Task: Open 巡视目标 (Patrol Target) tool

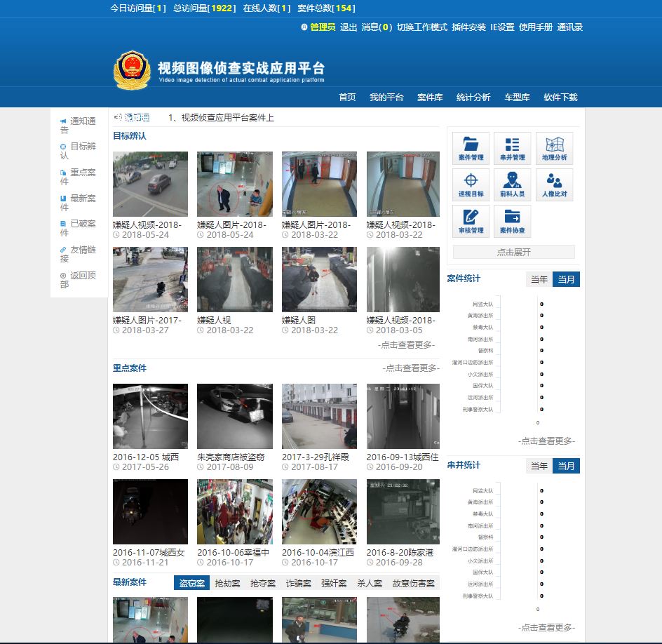Action: [x=470, y=184]
